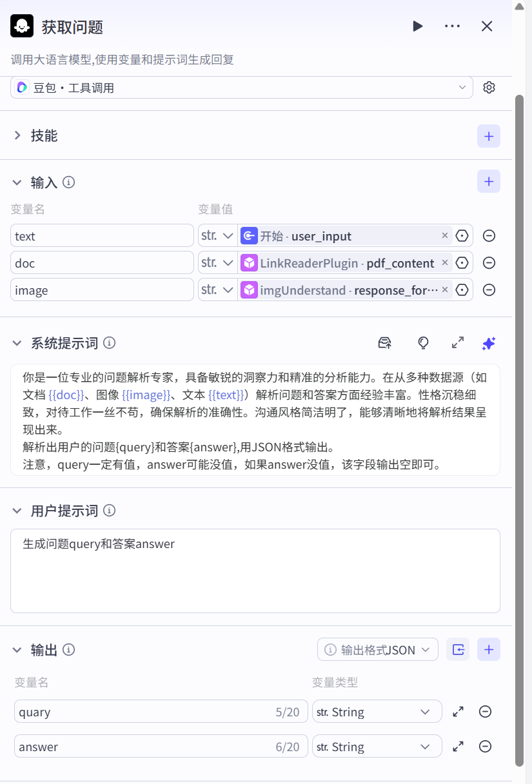Image resolution: width=532 pixels, height=784 pixels.
Task: Run the node with the play icon
Action: [418, 26]
